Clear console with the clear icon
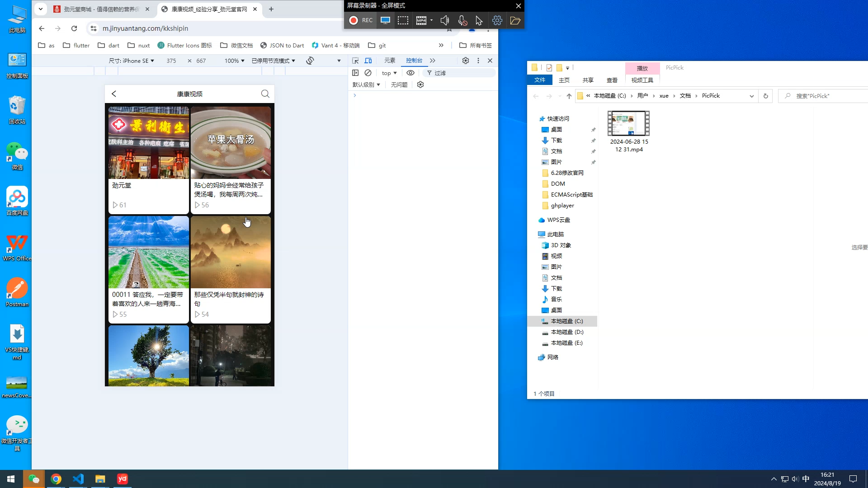 (368, 73)
